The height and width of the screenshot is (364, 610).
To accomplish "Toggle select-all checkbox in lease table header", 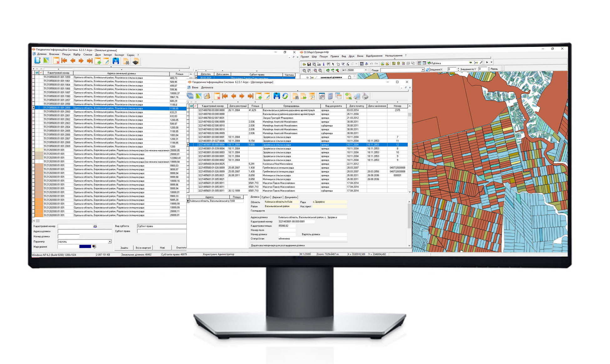I will pos(191,106).
